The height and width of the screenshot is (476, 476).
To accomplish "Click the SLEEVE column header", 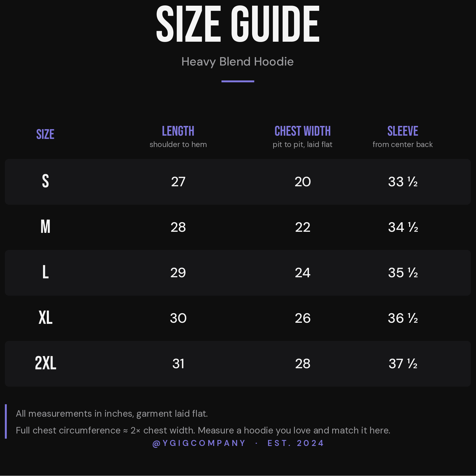I will (x=403, y=131).
